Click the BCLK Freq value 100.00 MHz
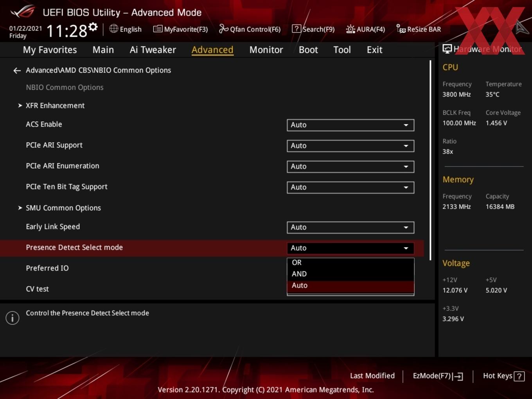 [x=459, y=123]
